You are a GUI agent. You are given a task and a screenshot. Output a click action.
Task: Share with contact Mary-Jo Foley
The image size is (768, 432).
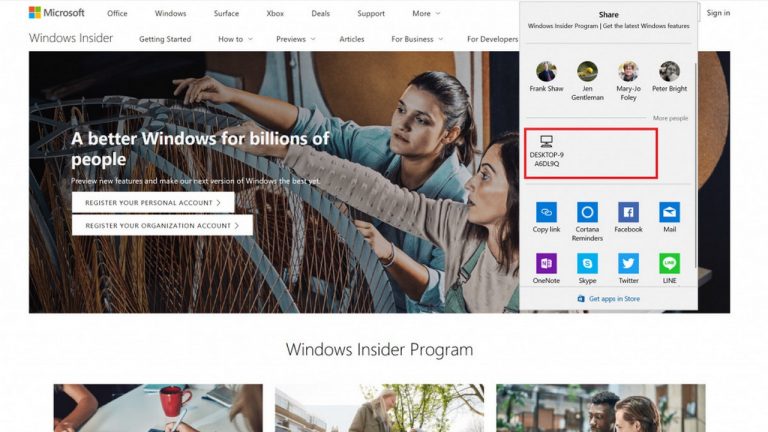(x=628, y=81)
